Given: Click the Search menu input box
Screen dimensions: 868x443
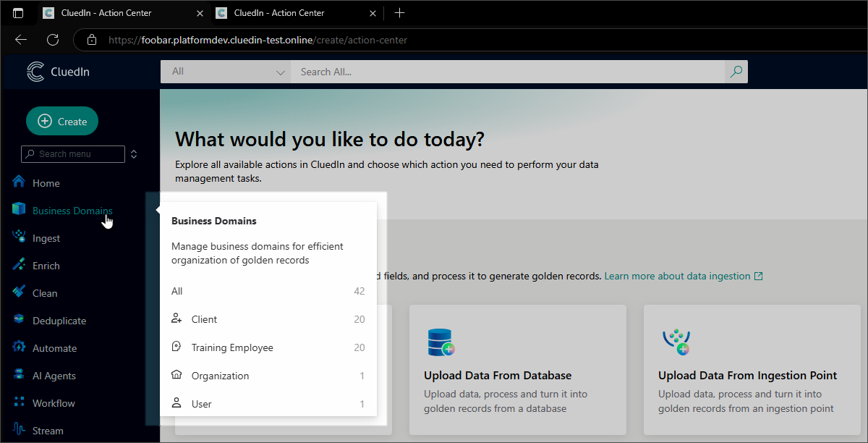Looking at the screenshot, I should point(72,154).
